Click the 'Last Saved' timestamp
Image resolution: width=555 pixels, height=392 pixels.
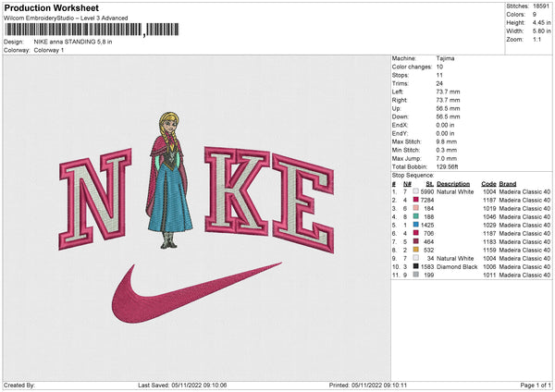(x=182, y=385)
